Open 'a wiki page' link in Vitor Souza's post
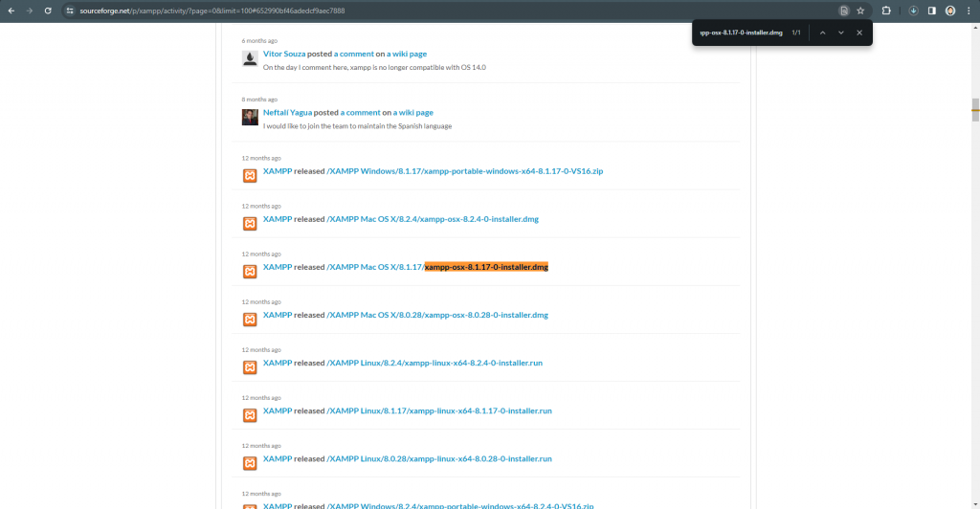The width and height of the screenshot is (980, 509). tap(407, 54)
